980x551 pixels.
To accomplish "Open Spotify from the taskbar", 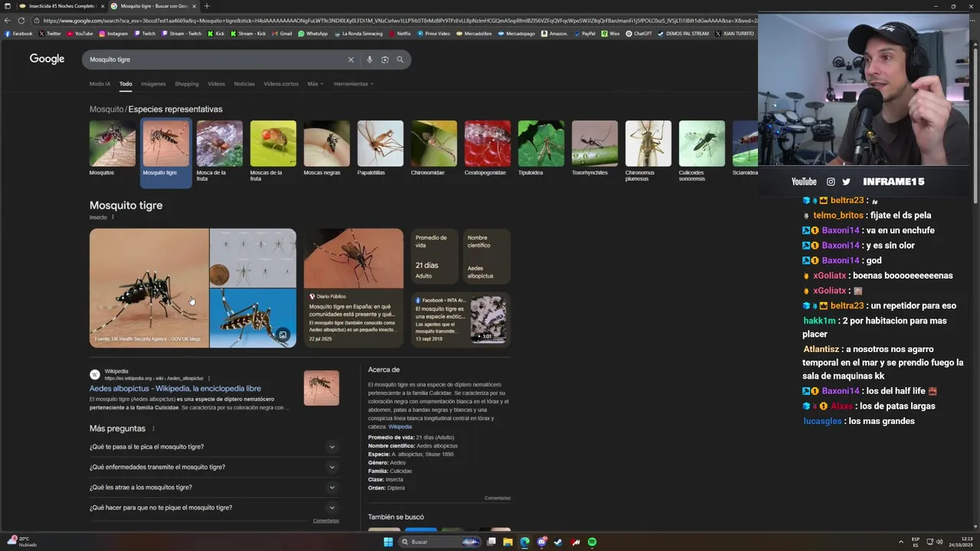I will coord(593,542).
